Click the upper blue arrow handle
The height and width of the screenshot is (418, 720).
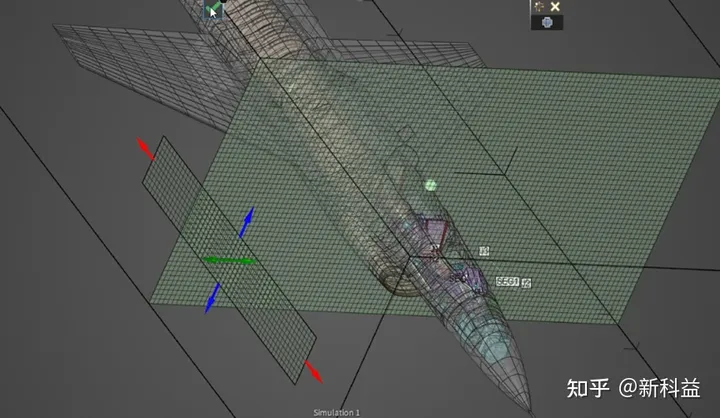(x=247, y=221)
